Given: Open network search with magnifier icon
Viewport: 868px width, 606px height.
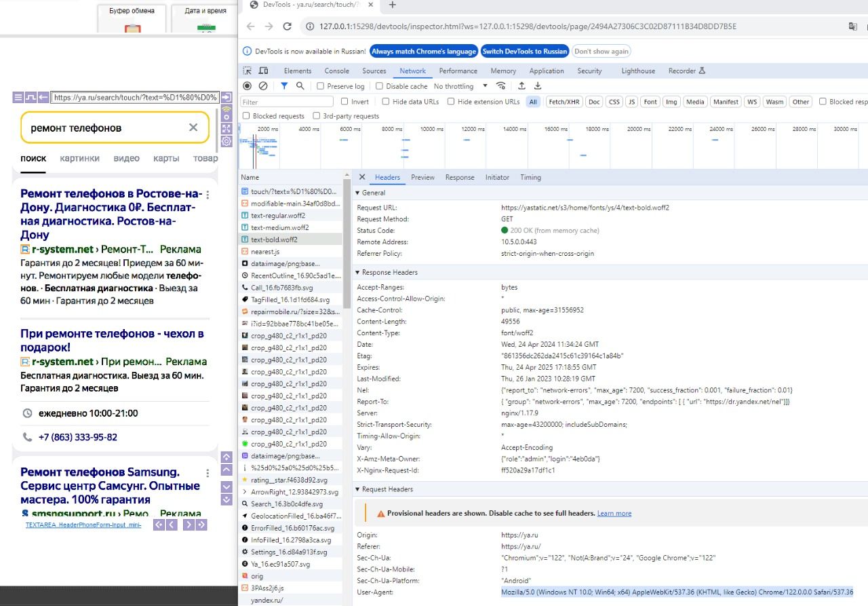Looking at the screenshot, I should (x=300, y=86).
